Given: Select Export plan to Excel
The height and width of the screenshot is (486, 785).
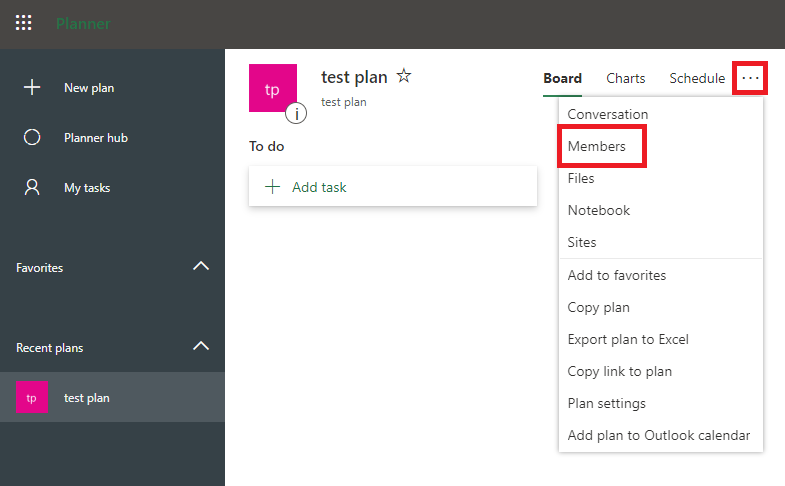Looking at the screenshot, I should tap(661, 339).
